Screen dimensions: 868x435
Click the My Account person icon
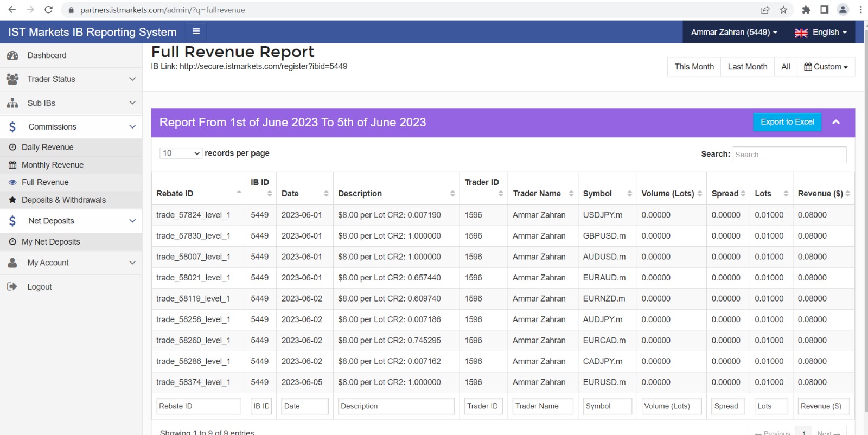pos(12,263)
